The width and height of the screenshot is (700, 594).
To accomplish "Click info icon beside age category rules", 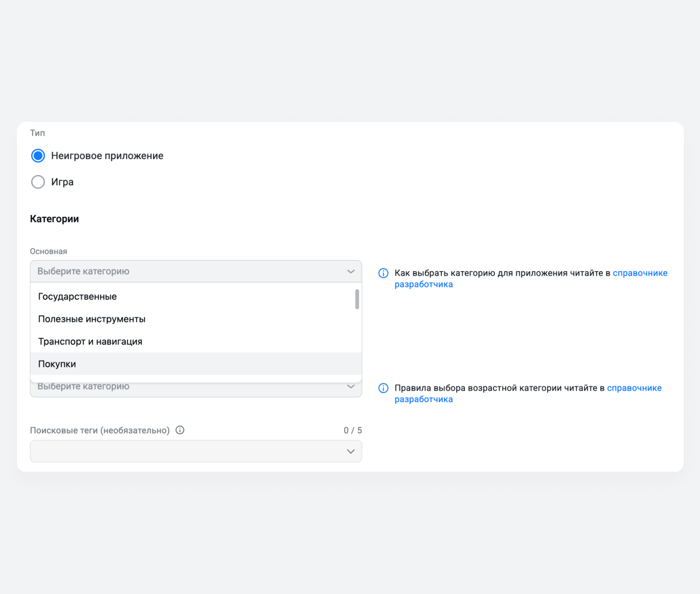I will (x=383, y=388).
